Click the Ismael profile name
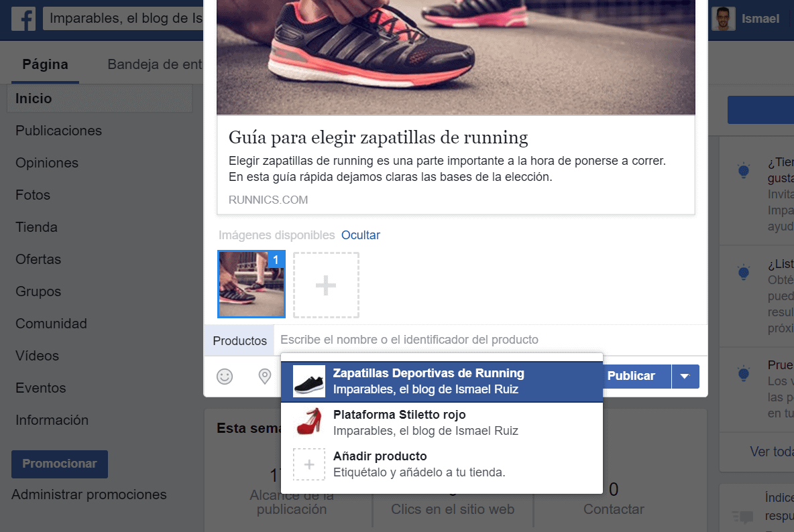Image resolution: width=794 pixels, height=532 pixels. 760,19
